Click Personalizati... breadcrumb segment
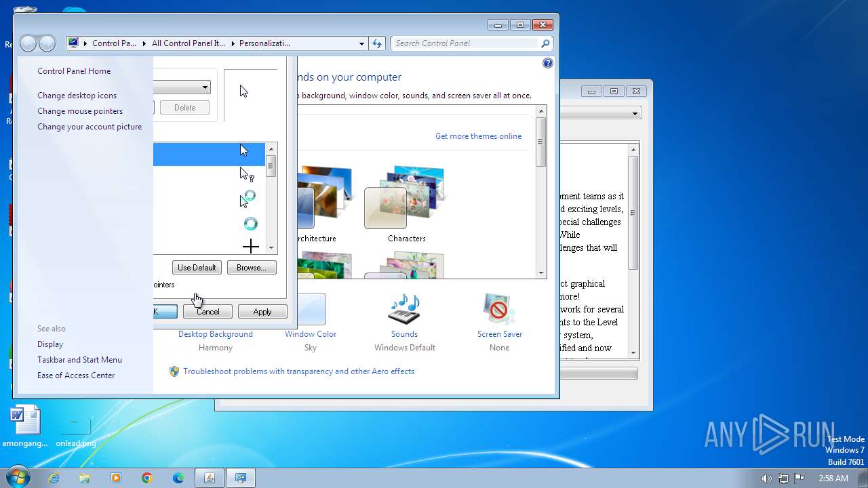 264,43
